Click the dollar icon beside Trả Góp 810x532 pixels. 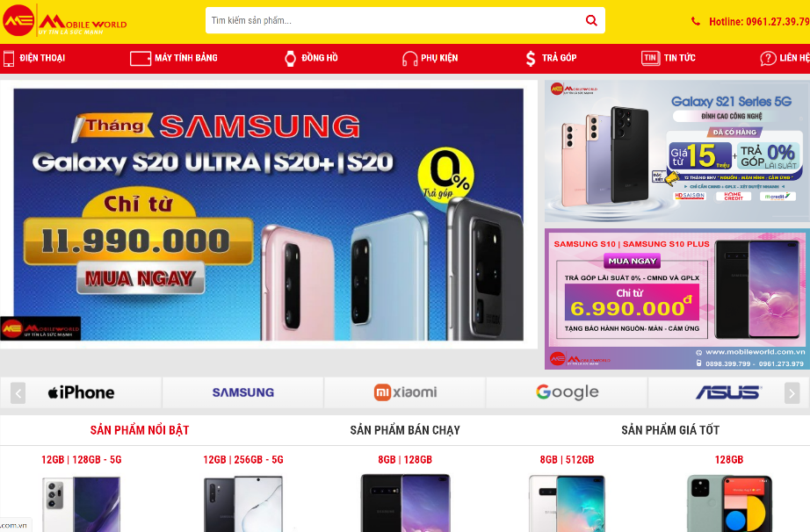pos(531,58)
